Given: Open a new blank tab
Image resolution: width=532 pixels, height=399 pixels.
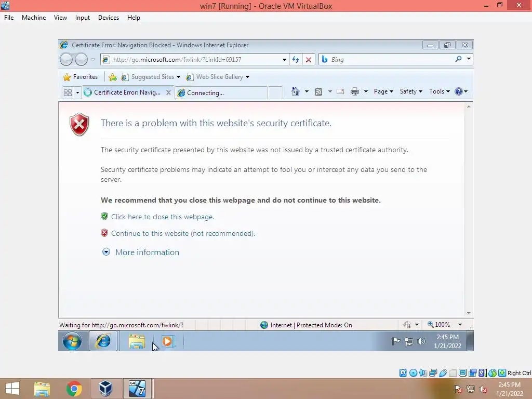Looking at the screenshot, I should 275,92.
